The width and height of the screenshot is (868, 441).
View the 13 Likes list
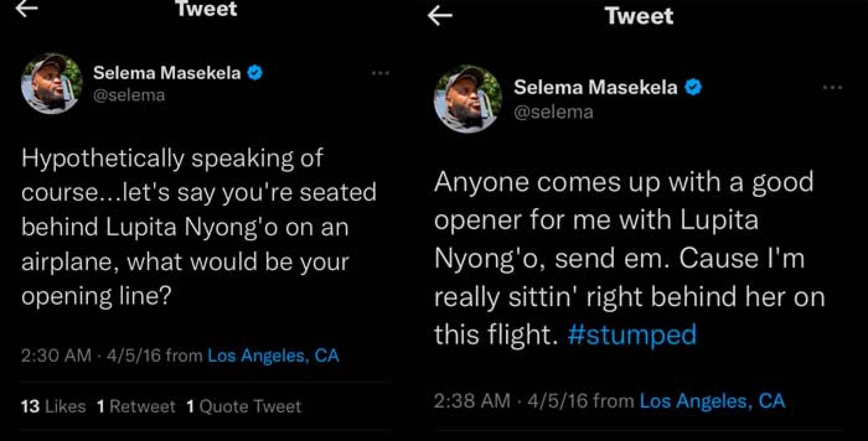click(53, 406)
